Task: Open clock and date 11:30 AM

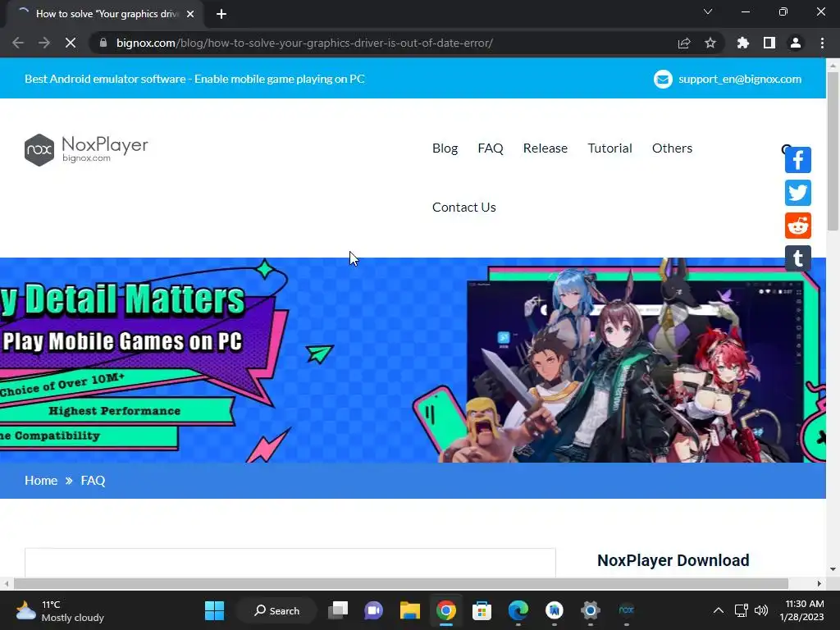Action: click(801, 610)
